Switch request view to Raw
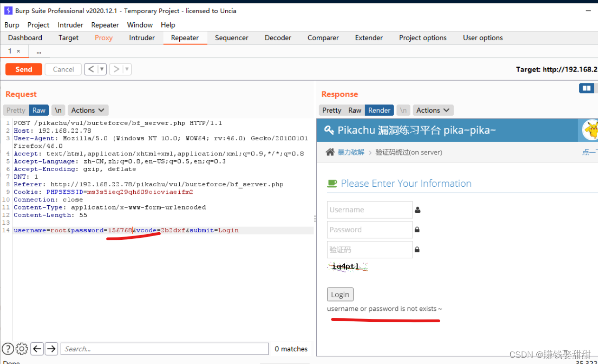This screenshot has height=364, width=598. [x=39, y=110]
